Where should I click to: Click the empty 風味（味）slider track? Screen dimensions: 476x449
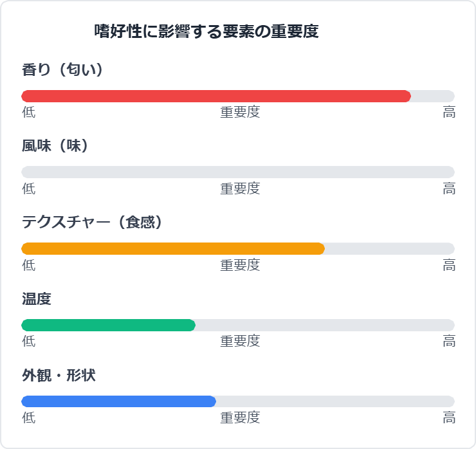pos(238,172)
